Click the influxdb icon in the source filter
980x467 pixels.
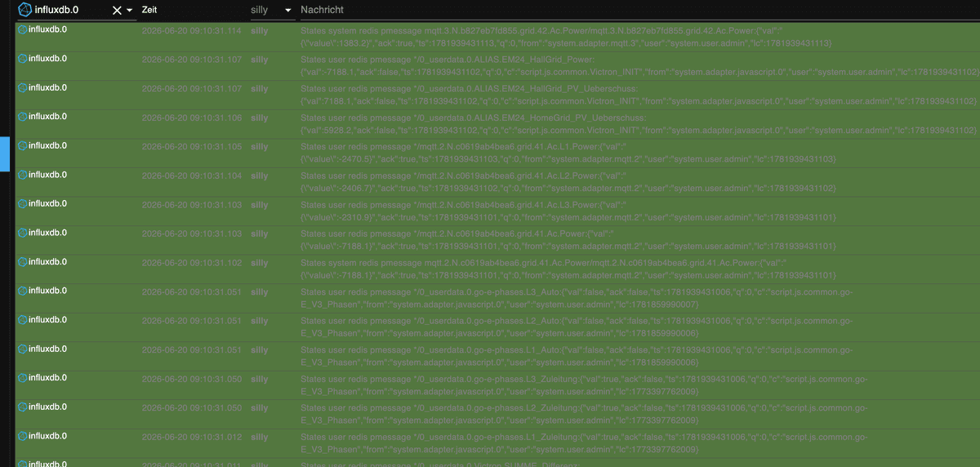[25, 10]
